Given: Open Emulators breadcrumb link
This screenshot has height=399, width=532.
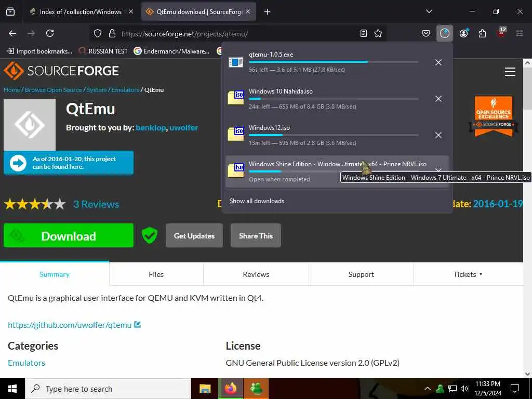Looking at the screenshot, I should [125, 90].
